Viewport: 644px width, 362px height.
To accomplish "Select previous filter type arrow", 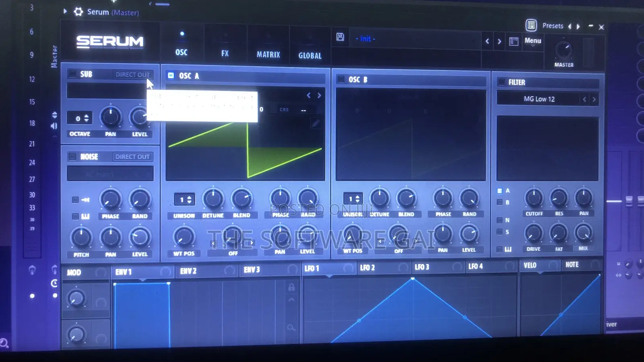I will point(584,99).
